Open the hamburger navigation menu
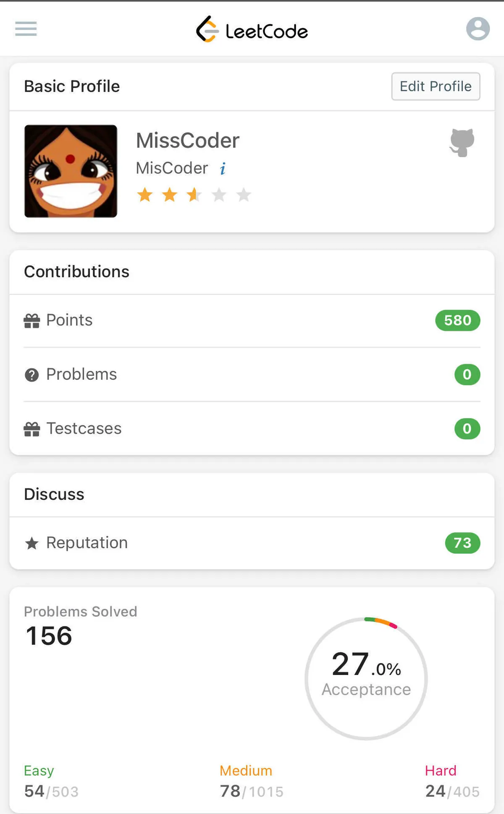This screenshot has width=504, height=814. pos(26,29)
